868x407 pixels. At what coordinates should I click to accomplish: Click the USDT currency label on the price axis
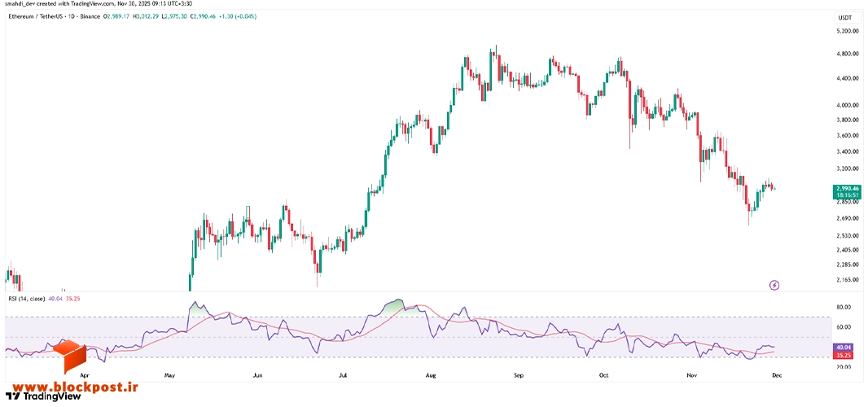pyautogui.click(x=844, y=18)
